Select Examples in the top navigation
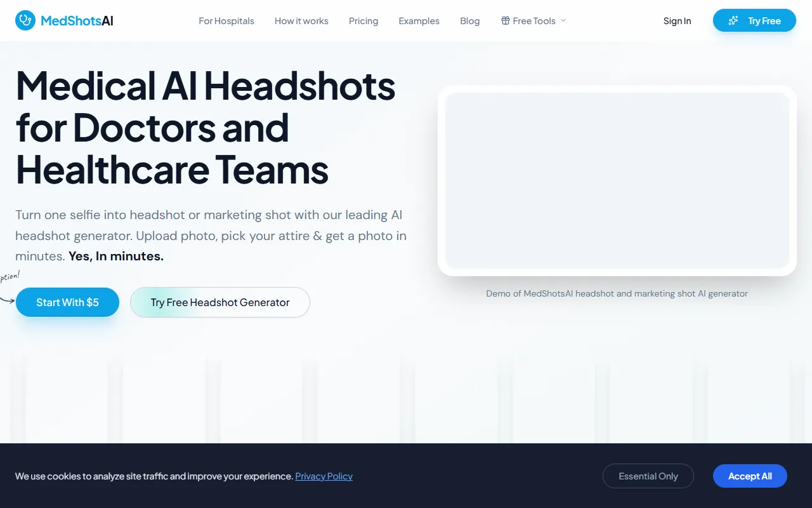 [x=419, y=21]
